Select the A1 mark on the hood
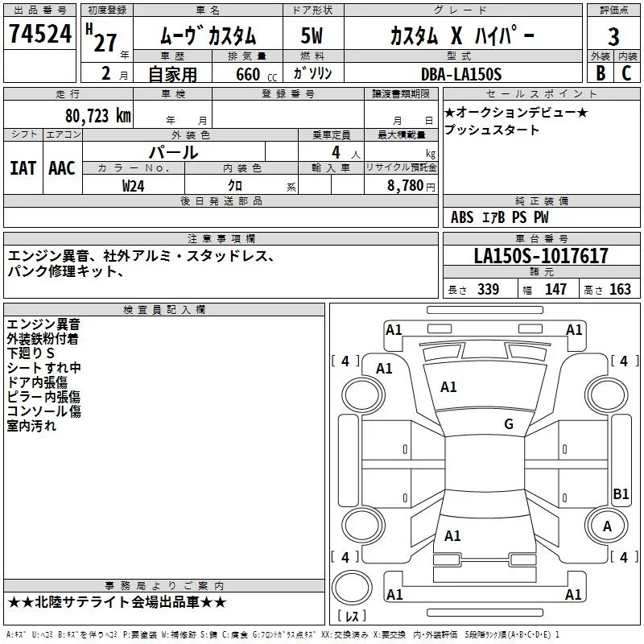Viewport: 644px width, 644px height. [x=448, y=387]
